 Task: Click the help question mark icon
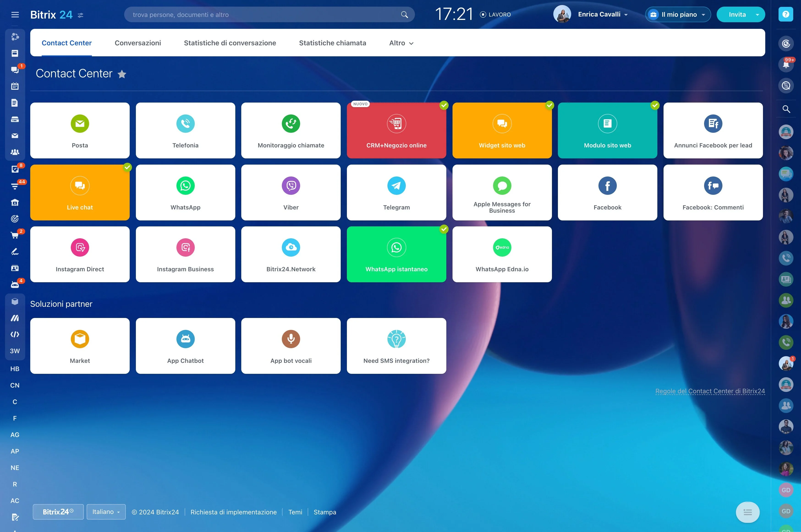tap(786, 14)
